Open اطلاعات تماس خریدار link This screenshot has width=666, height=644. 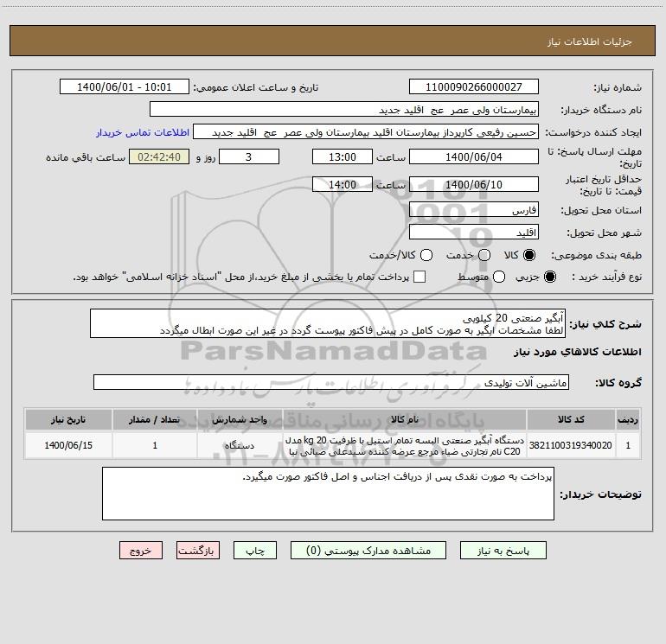143,132
